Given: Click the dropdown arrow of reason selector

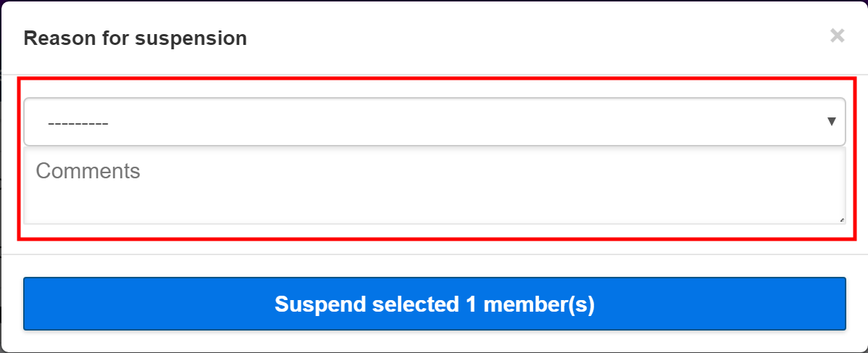Looking at the screenshot, I should click(x=832, y=122).
